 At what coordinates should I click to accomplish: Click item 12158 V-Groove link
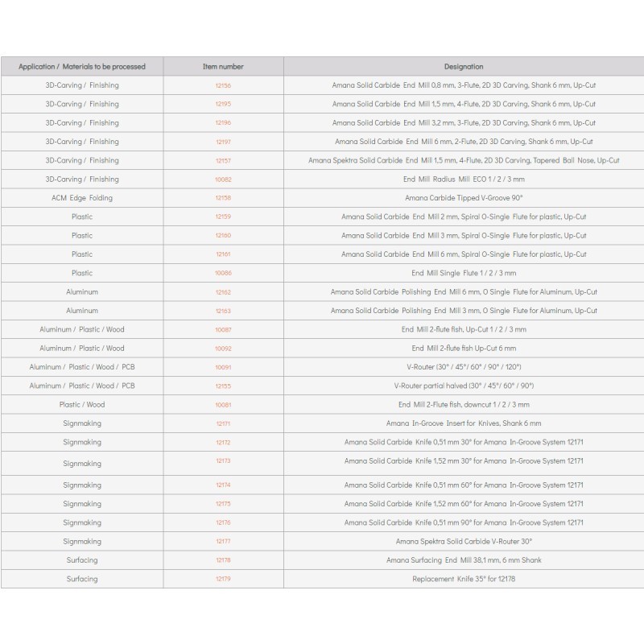coord(223,198)
